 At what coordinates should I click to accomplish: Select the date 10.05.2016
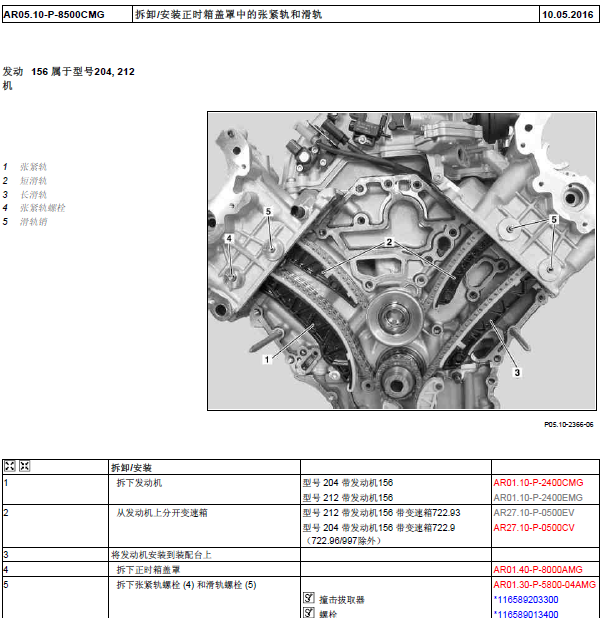[568, 15]
